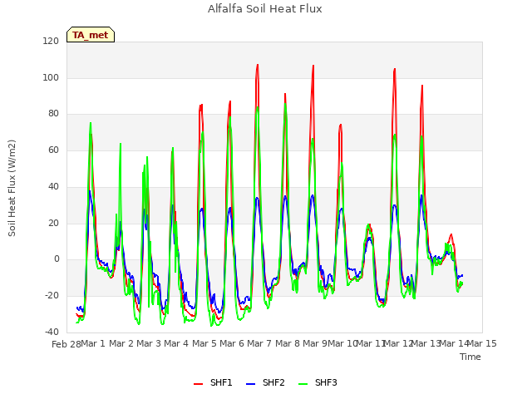Click the Mar 6 x-axis label

tap(232, 343)
